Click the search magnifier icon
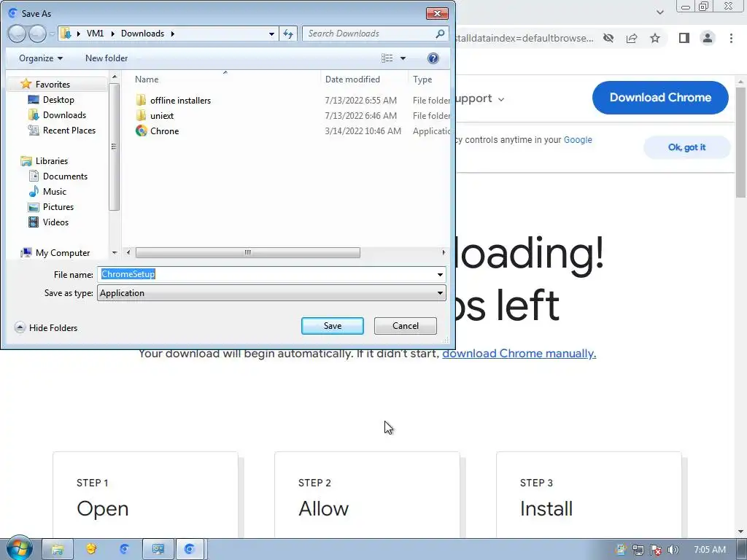Viewport: 747px width, 560px height. click(x=440, y=34)
